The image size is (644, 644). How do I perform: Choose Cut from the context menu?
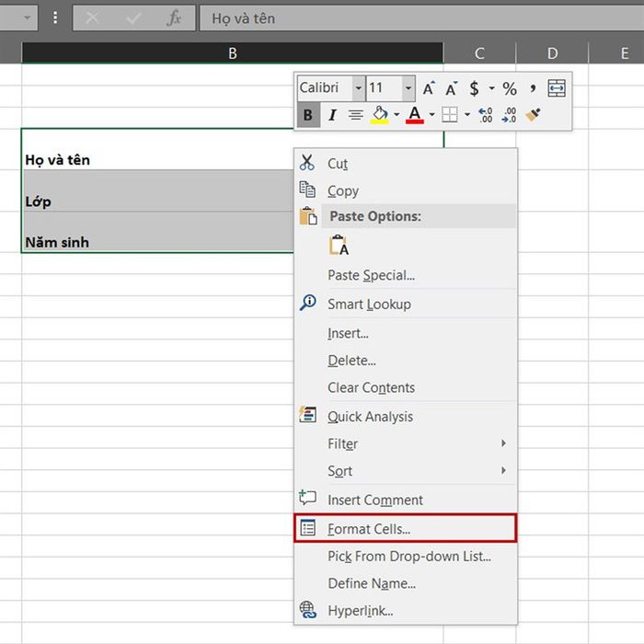point(406,164)
